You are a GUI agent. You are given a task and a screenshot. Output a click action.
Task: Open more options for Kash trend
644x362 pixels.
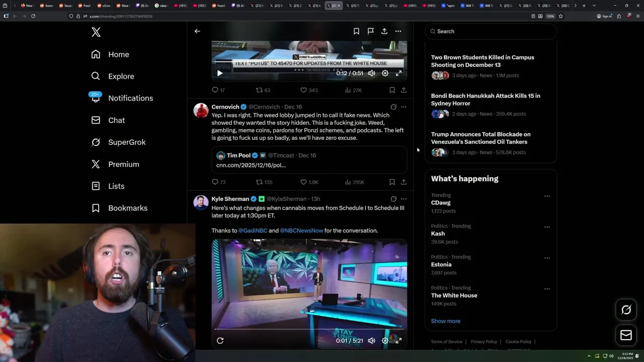(x=547, y=227)
